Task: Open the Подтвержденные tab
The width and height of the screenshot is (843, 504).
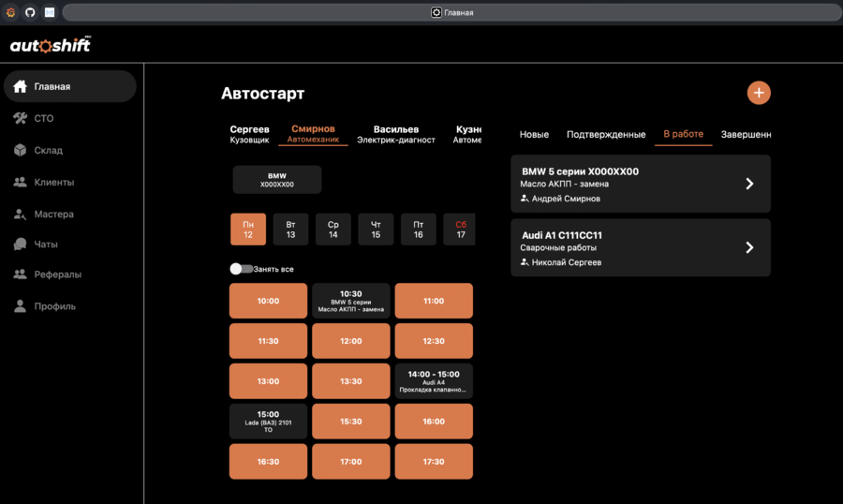Action: (x=606, y=134)
